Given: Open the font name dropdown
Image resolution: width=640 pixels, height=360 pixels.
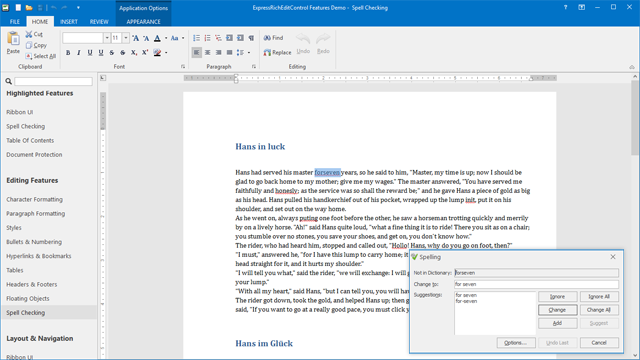Looking at the screenshot, I should point(107,38).
